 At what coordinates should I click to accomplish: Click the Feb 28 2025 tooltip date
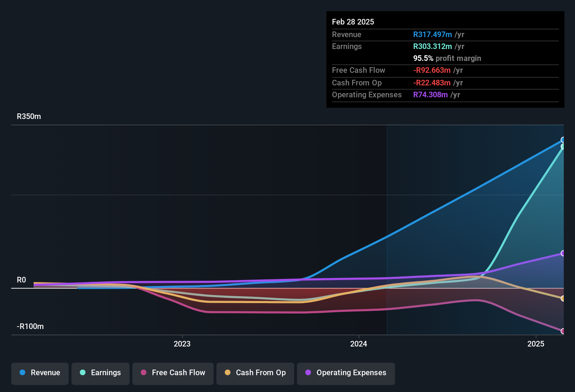353,22
